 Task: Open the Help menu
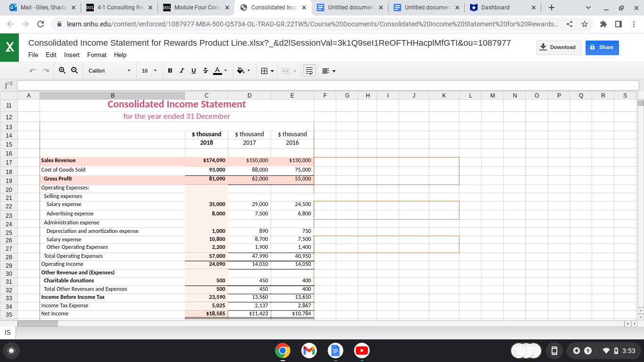pos(120,55)
